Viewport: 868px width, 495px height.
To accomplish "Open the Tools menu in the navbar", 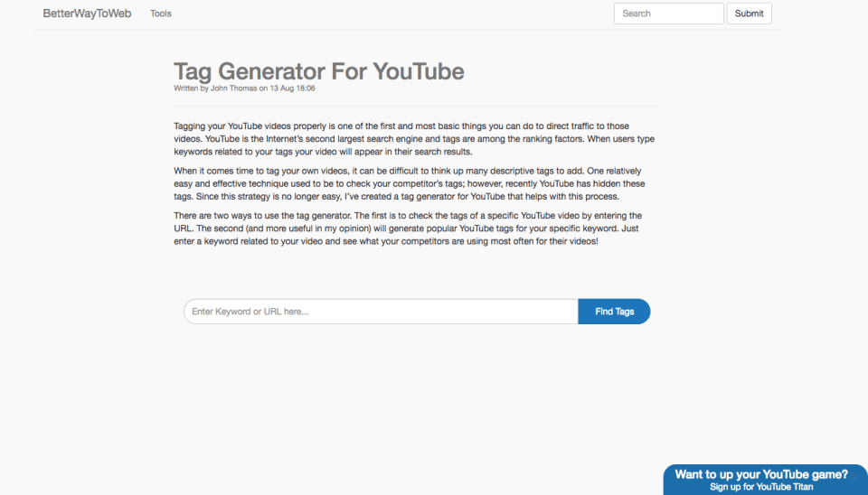I will (161, 14).
